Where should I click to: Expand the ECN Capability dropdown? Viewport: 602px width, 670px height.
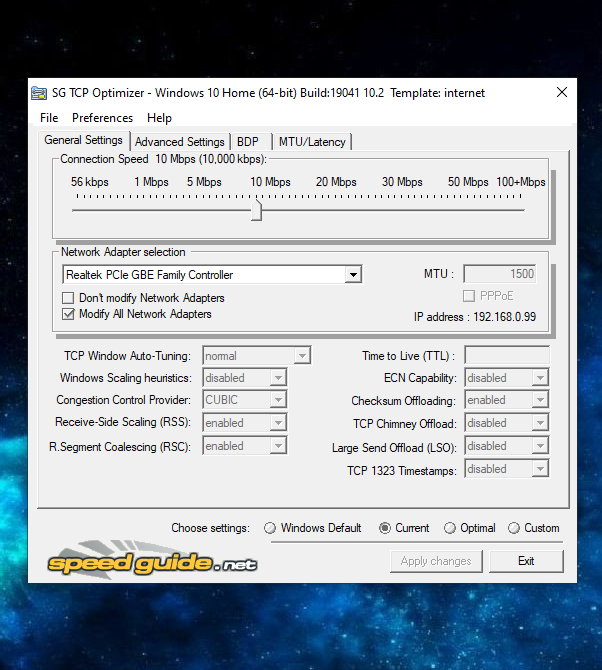(540, 378)
